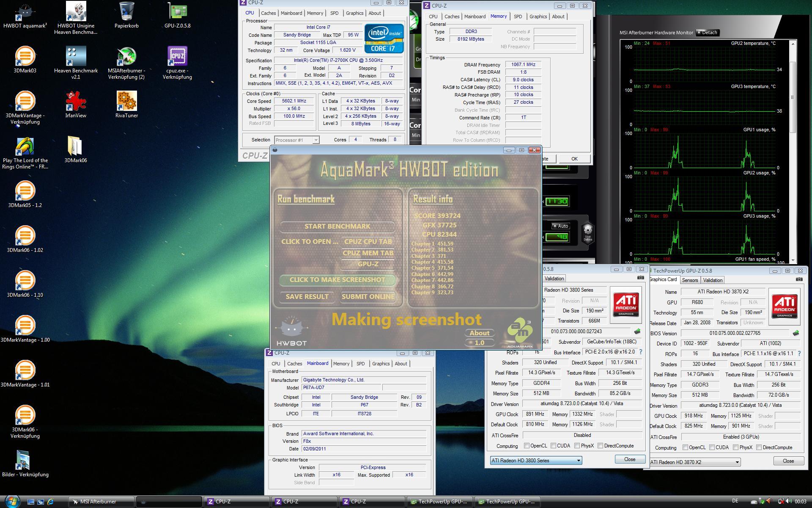812x508 pixels.
Task: Switch to Caches tab in CPU-Z CPU window
Action: point(268,13)
